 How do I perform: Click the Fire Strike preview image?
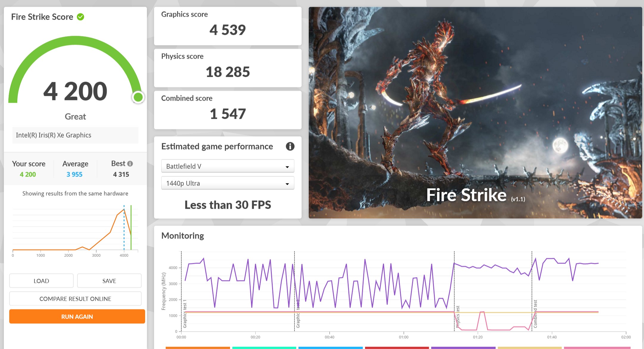[x=475, y=113]
